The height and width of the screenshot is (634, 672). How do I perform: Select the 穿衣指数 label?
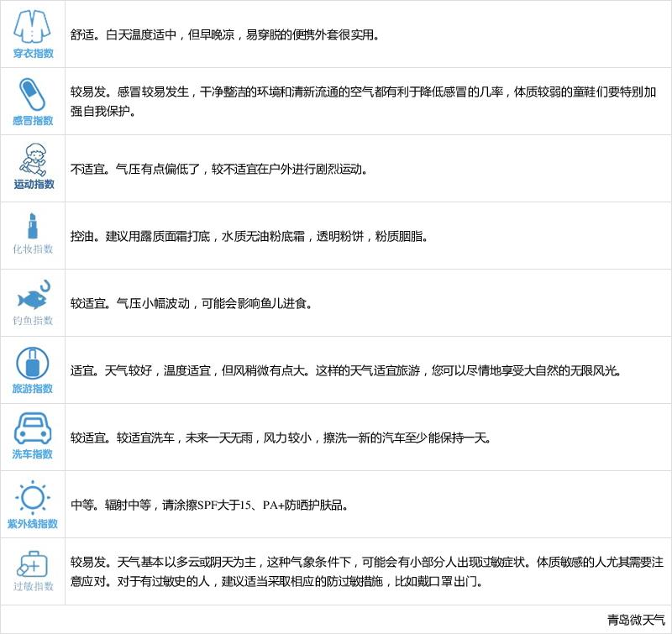pos(33,53)
